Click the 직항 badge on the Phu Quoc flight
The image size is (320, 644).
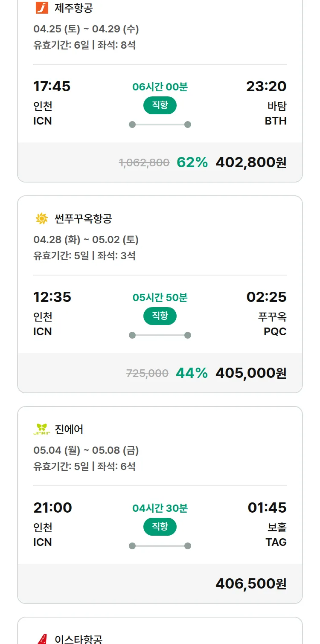pyautogui.click(x=160, y=316)
